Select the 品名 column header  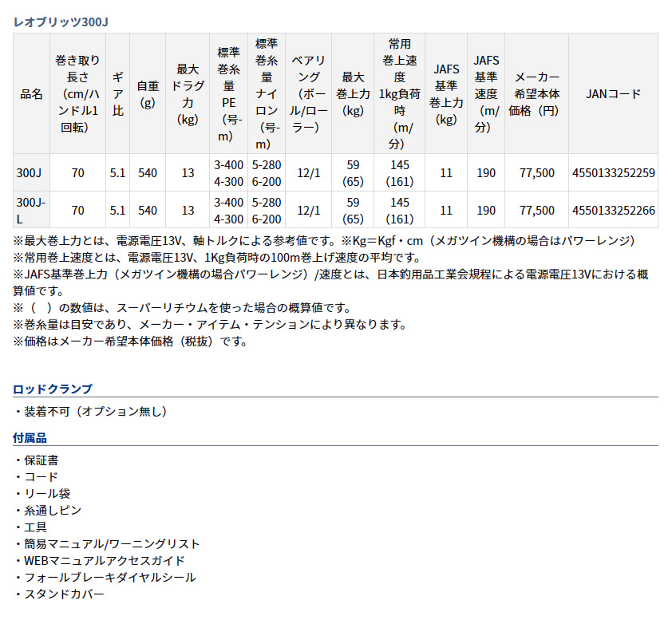31,94
